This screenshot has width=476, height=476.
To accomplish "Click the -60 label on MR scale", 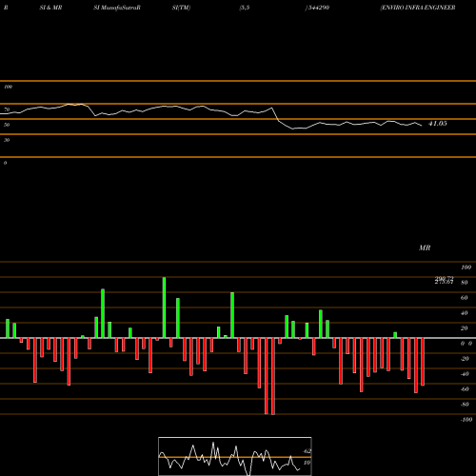I will [465, 389].
